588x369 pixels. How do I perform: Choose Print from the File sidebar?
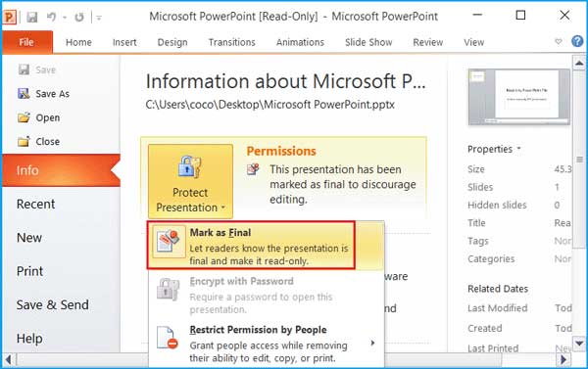point(29,271)
